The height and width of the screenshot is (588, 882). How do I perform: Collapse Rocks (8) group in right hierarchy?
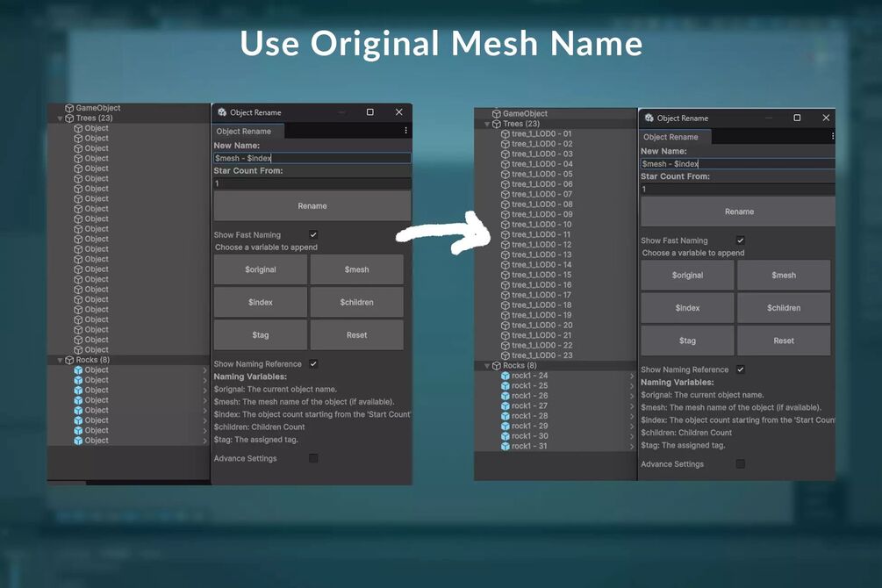(x=486, y=366)
